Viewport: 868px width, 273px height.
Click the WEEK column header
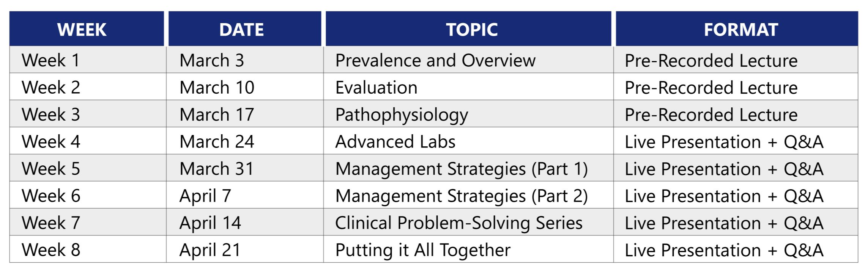tap(87, 29)
